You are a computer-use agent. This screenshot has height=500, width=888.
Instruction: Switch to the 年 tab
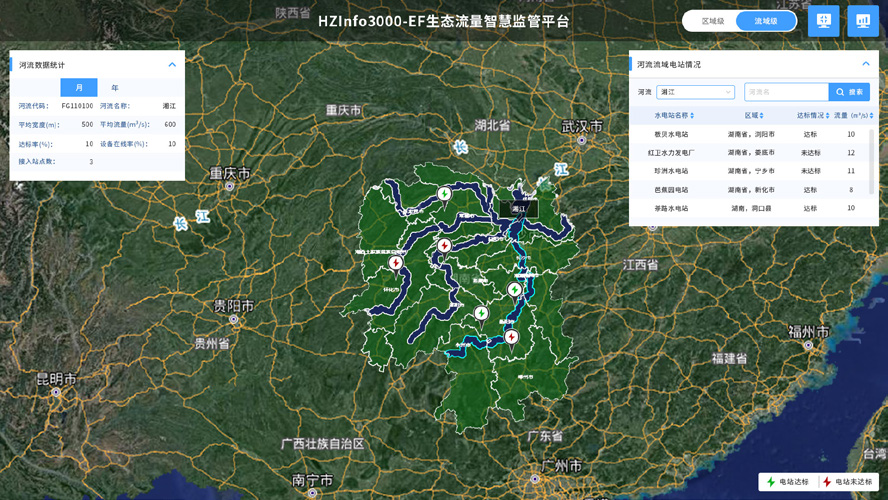click(115, 88)
